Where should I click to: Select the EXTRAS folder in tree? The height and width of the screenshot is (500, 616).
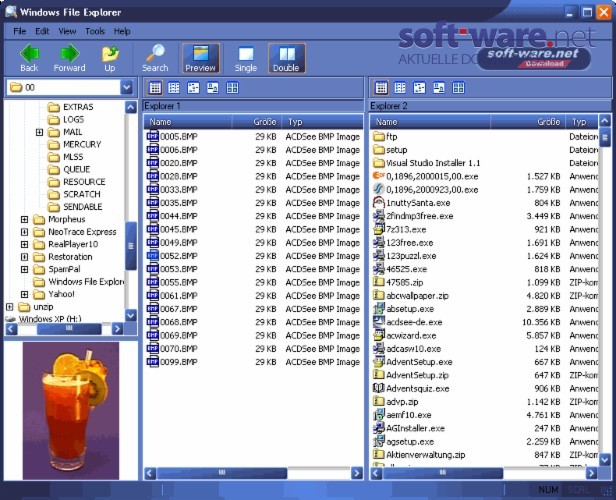click(71, 107)
